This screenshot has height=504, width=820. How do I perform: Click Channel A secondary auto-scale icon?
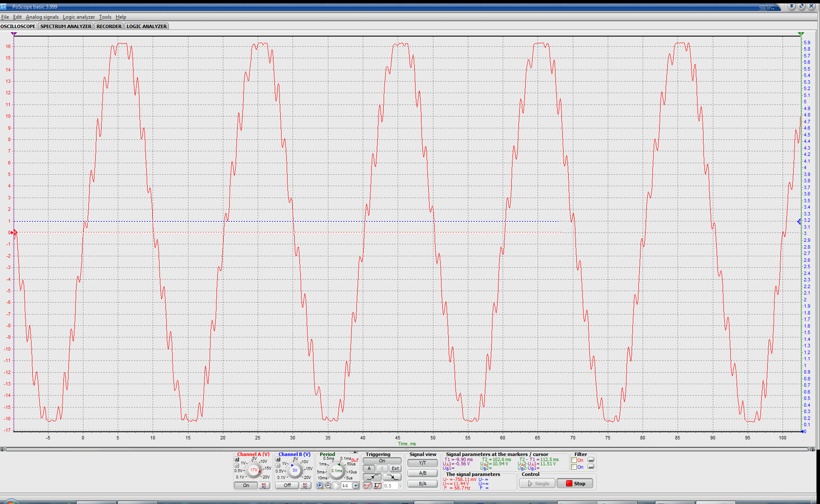(237, 465)
